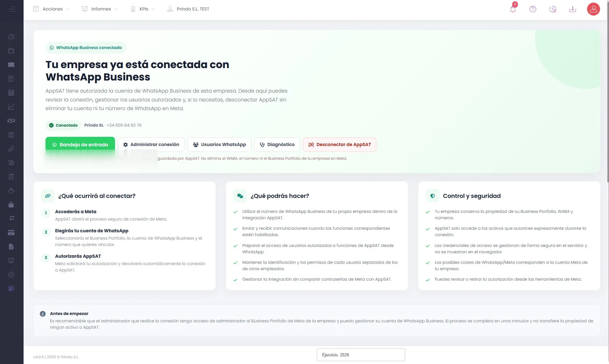Click the Ejercicio: 2026 field
The image size is (609, 364).
[x=361, y=355]
